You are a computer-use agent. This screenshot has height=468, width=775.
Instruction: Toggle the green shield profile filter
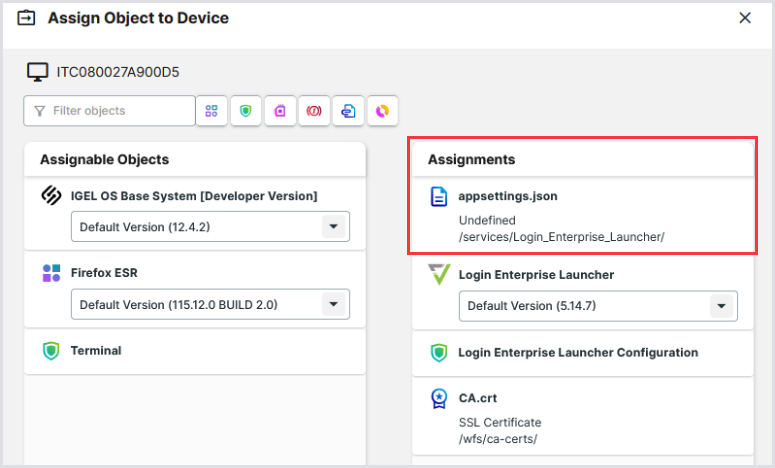click(x=246, y=111)
